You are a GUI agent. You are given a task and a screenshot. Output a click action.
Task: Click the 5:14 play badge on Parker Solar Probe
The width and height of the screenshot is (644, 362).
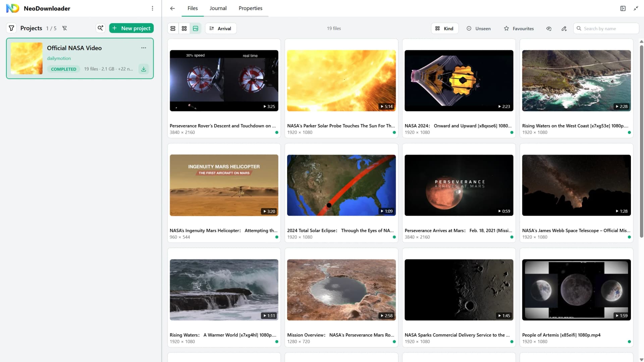click(x=386, y=107)
